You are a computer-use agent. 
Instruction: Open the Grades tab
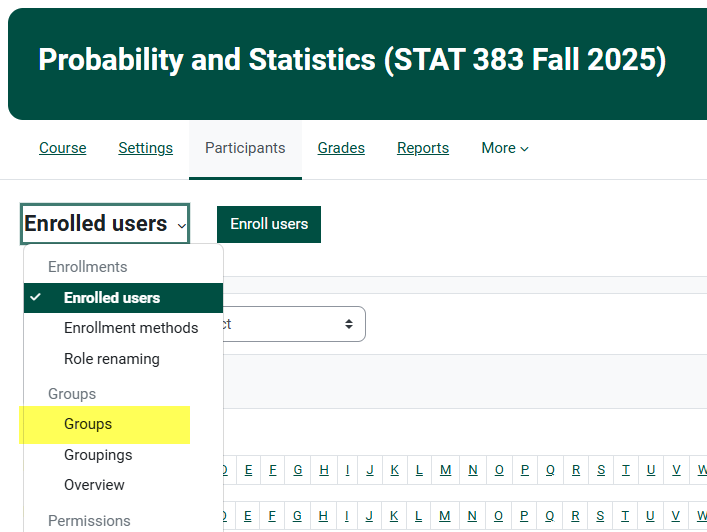[x=341, y=148]
